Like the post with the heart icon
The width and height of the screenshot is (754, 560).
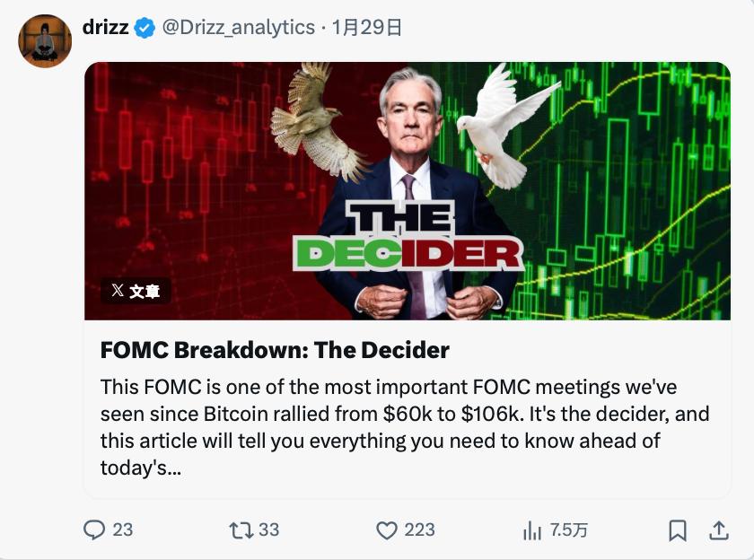tap(386, 530)
